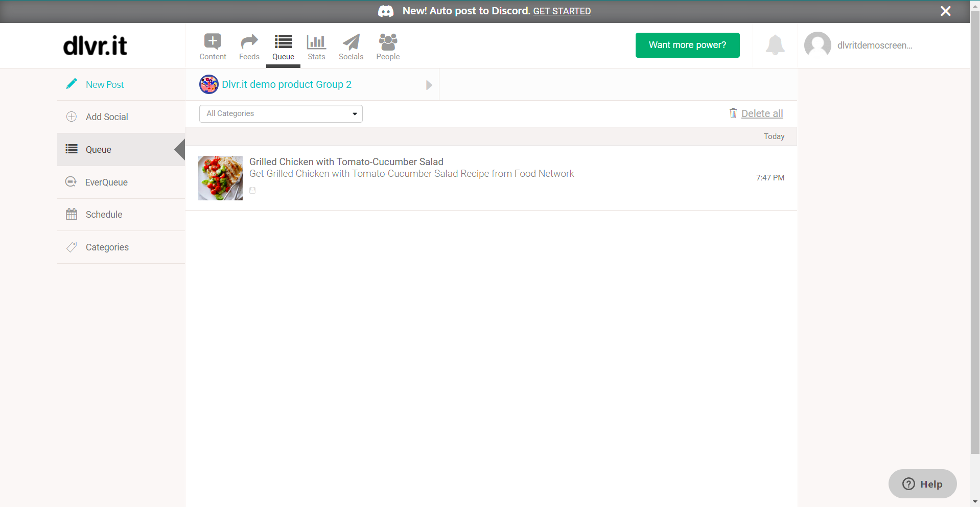980x507 pixels.
Task: Click the scrollbar up arrow
Action: click(975, 6)
